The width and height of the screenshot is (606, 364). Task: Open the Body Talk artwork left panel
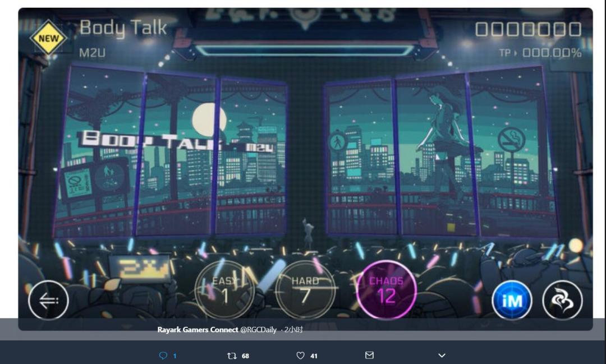click(170, 152)
